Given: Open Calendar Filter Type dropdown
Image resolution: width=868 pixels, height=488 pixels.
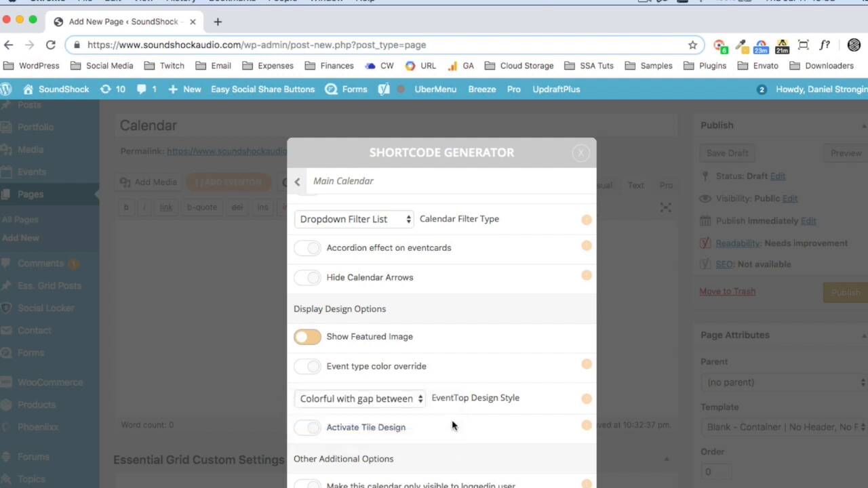Looking at the screenshot, I should pos(355,219).
